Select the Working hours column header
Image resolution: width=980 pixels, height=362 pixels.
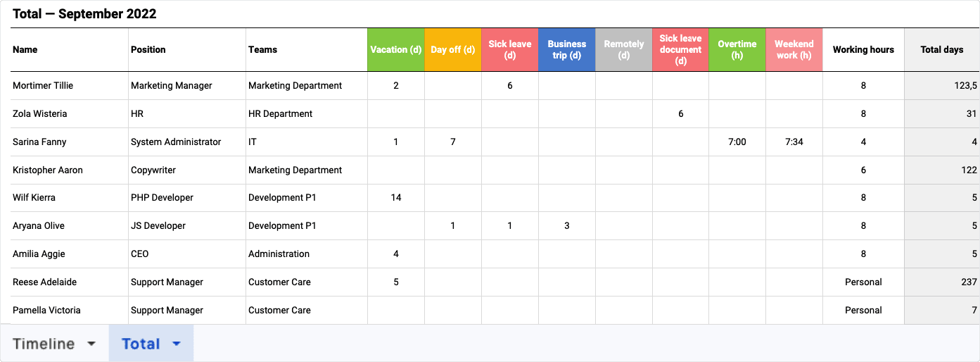pyautogui.click(x=863, y=49)
